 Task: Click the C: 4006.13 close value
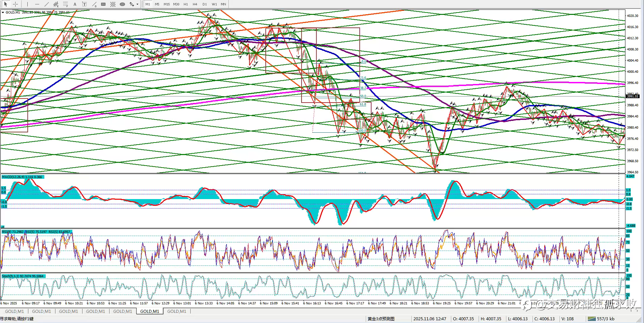(545, 319)
